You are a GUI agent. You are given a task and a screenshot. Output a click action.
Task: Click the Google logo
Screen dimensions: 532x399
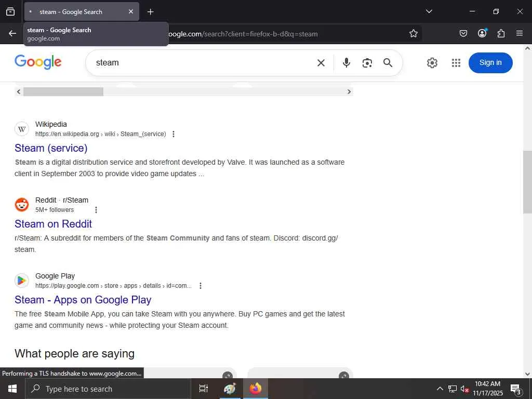(38, 62)
